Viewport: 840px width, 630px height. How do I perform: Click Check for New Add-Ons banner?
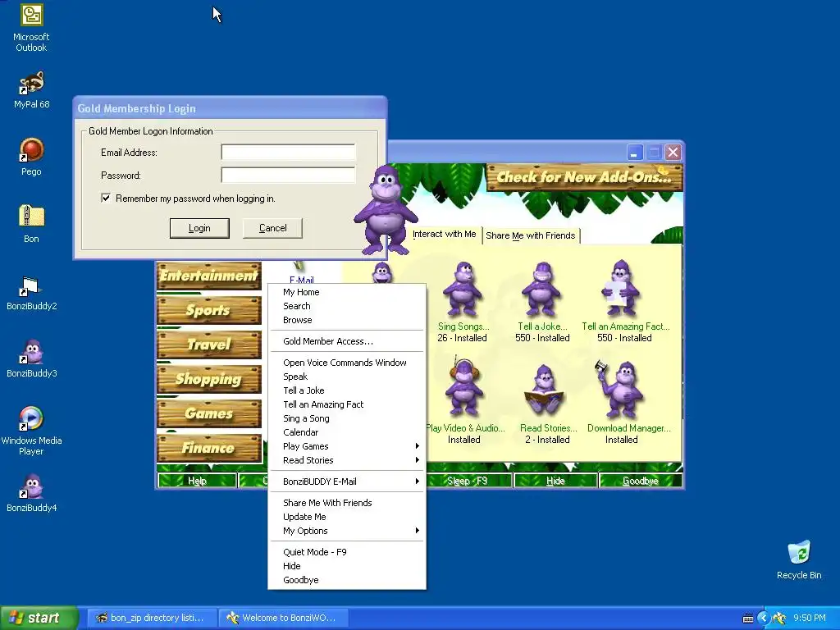tap(584, 177)
